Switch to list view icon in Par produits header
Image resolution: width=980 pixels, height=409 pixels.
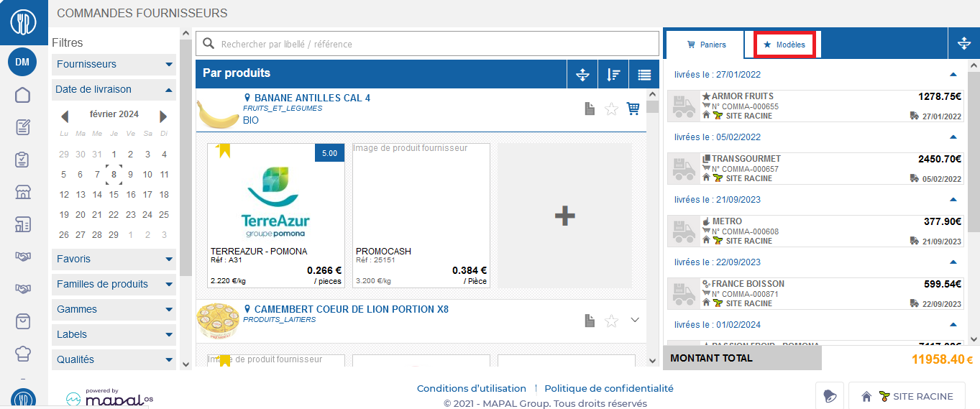point(644,74)
